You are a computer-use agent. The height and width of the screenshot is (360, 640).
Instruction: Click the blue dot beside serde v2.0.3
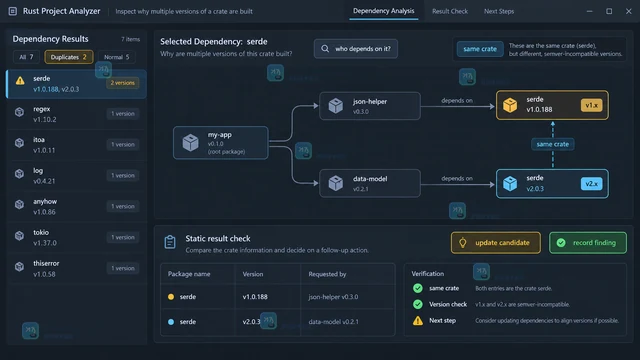[x=171, y=322]
